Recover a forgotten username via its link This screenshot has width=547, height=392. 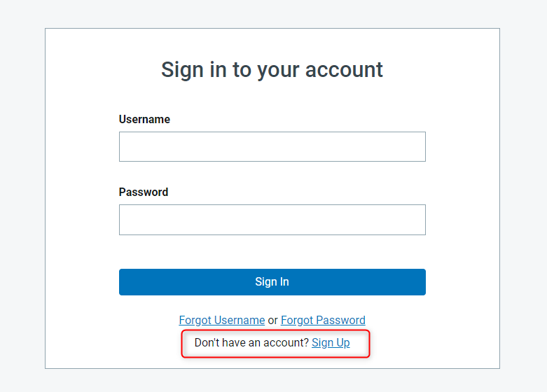222,321
